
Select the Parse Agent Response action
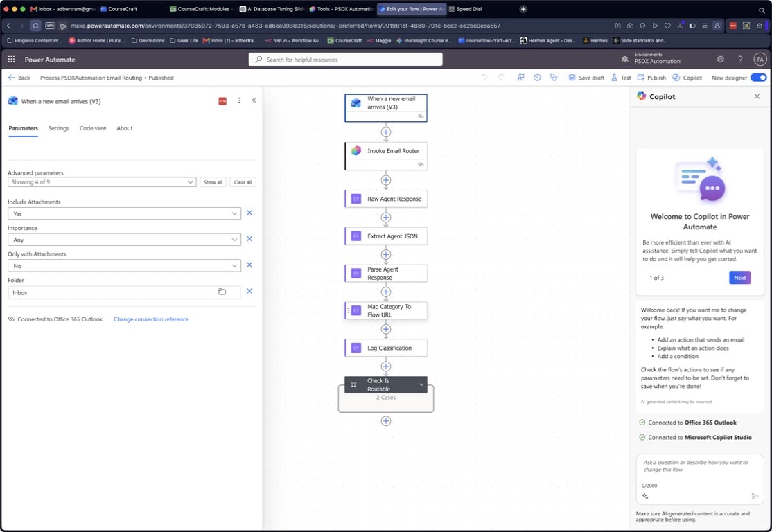(x=386, y=273)
